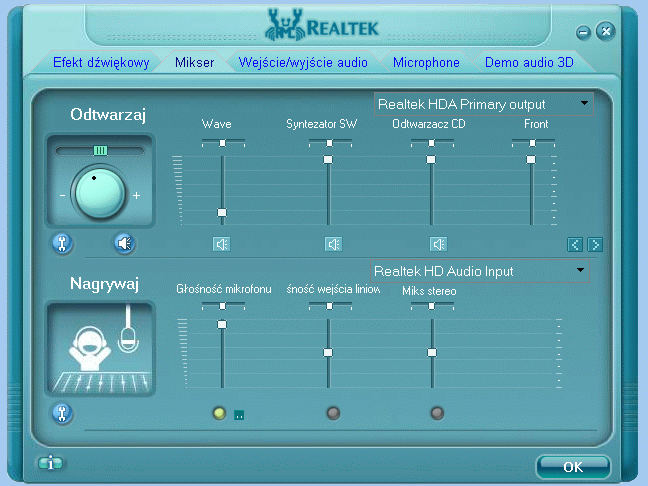Open Realtek HD Audio Input dropdown
648x486 pixels.
479,271
